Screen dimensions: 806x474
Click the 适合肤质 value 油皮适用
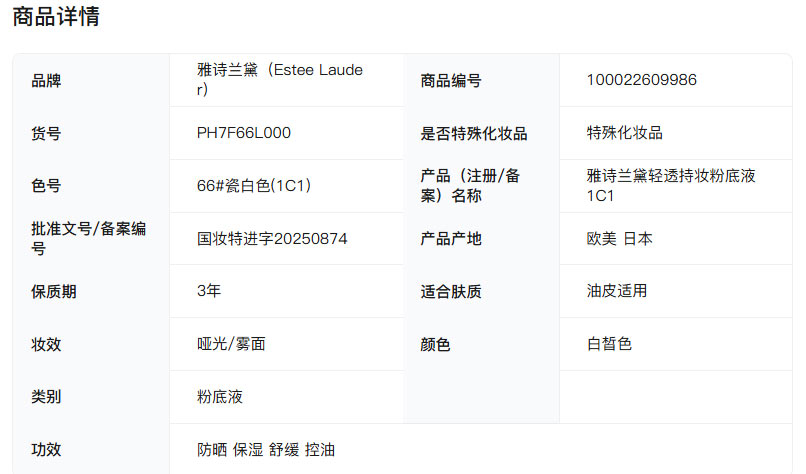pyautogui.click(x=617, y=291)
